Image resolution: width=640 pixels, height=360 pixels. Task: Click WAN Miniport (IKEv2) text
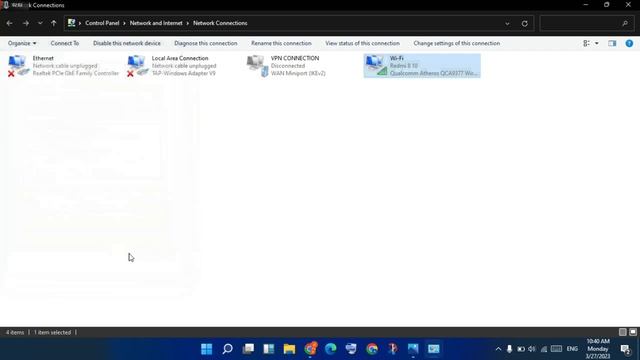[x=298, y=73]
